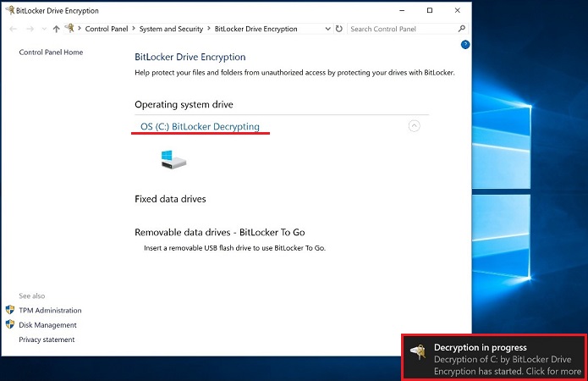Expand the address bar history dropdown

pos(327,29)
